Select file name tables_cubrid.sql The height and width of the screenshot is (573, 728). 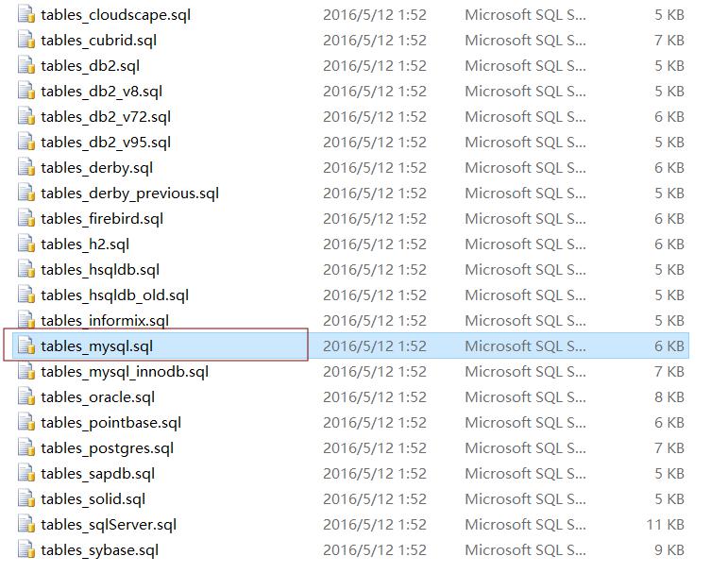click(x=98, y=41)
